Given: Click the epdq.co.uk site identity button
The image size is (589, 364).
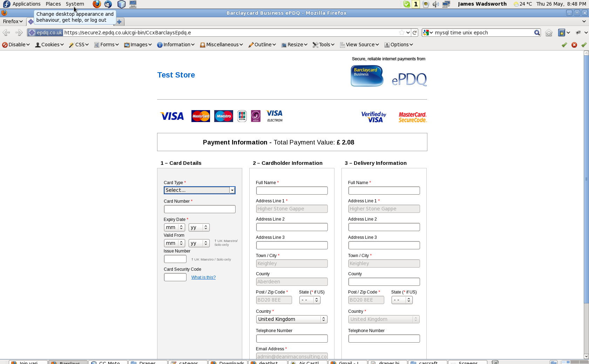Looking at the screenshot, I should coord(46,33).
